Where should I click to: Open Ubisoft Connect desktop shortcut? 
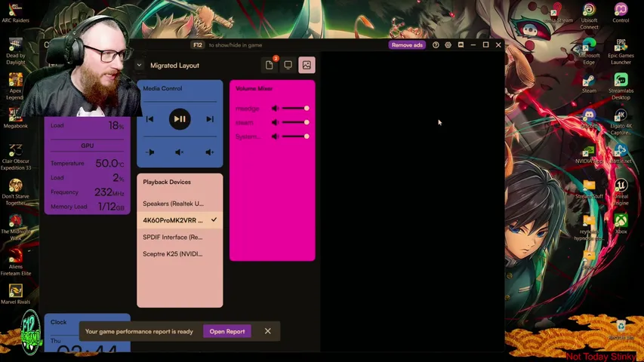pyautogui.click(x=589, y=17)
